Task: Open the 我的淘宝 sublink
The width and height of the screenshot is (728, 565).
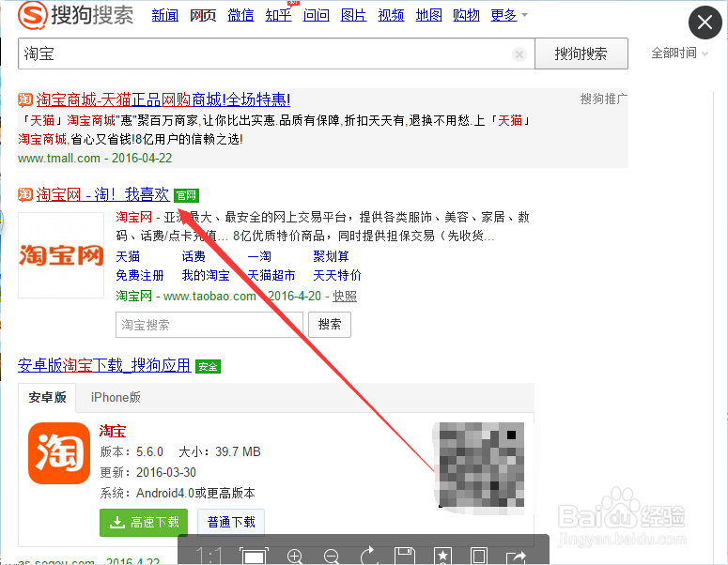Action: click(206, 276)
